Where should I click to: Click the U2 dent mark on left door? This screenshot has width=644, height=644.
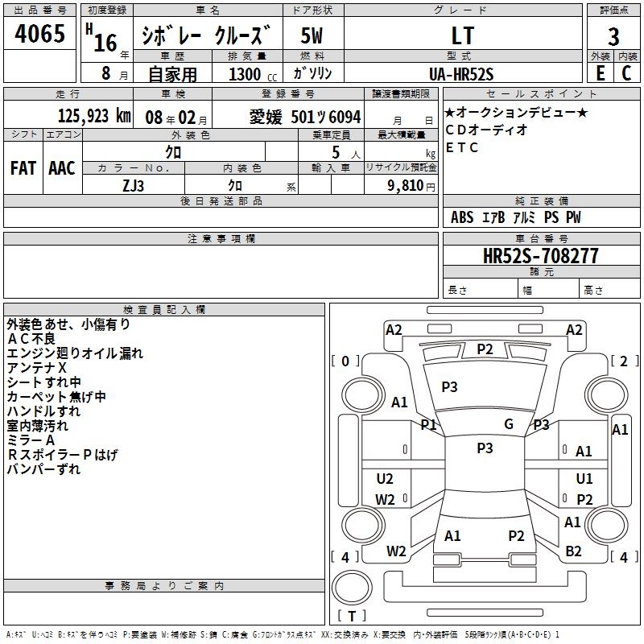[x=385, y=479]
